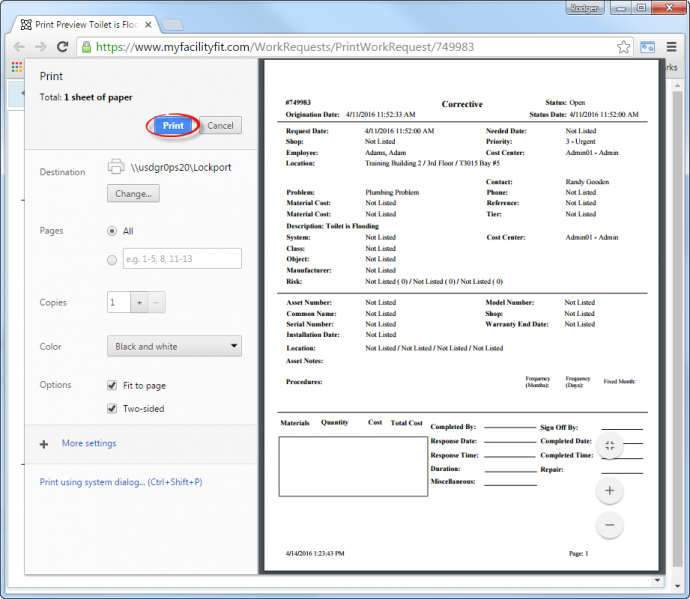Zoom out the print preview
This screenshot has height=599, width=690.
[x=609, y=525]
